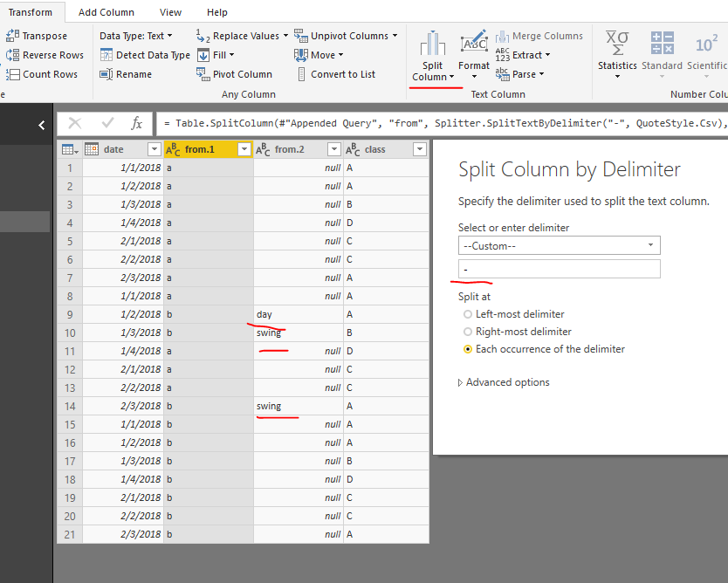Click the Unpivot Columns icon

click(x=301, y=36)
